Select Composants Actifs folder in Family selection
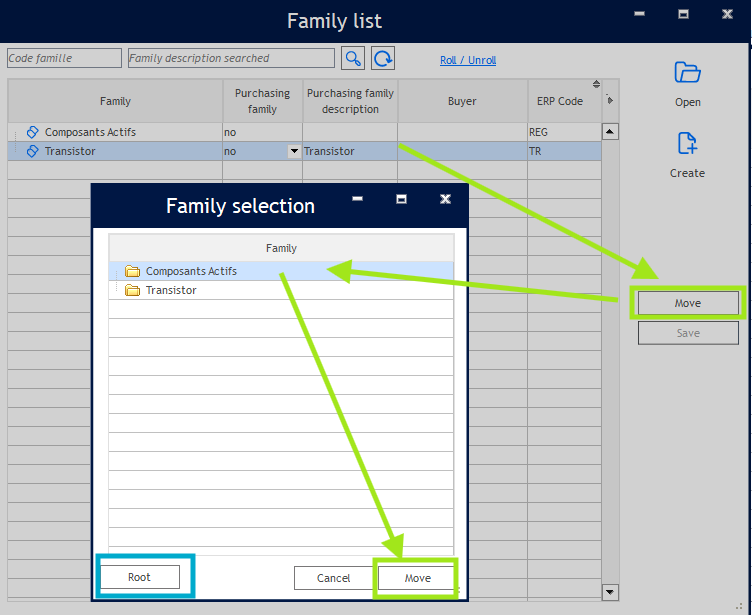Screen dimensions: 752x615 coord(191,271)
